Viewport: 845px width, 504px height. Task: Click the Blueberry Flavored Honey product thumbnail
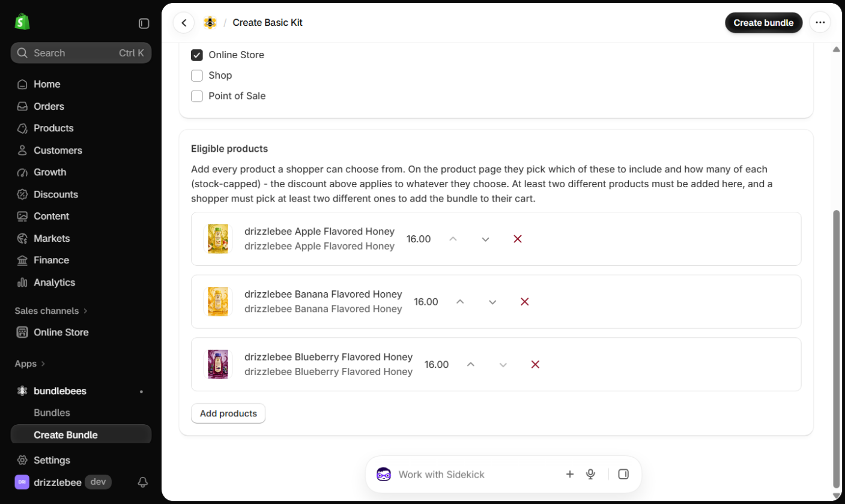click(218, 364)
